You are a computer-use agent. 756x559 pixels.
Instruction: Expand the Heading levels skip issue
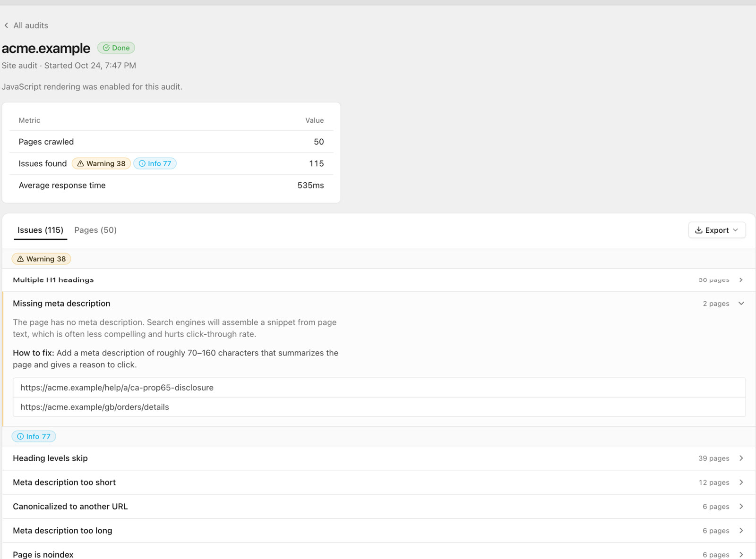[379, 458]
